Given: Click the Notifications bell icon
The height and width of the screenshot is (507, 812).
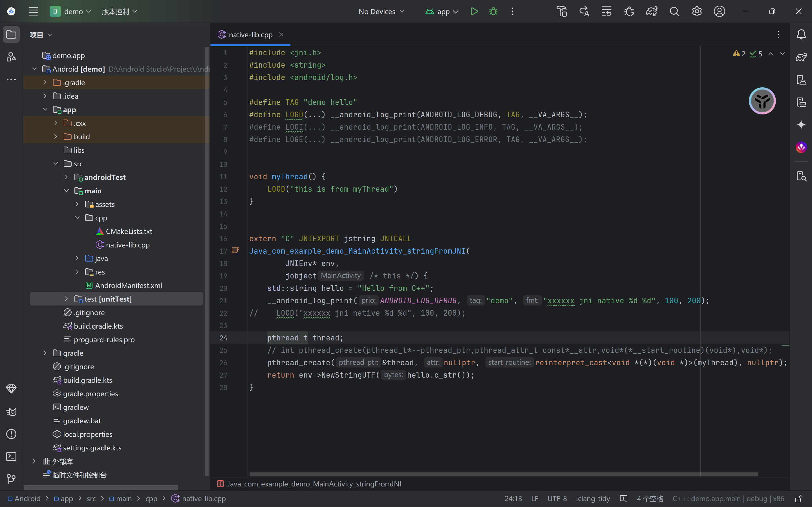Looking at the screenshot, I should (801, 34).
